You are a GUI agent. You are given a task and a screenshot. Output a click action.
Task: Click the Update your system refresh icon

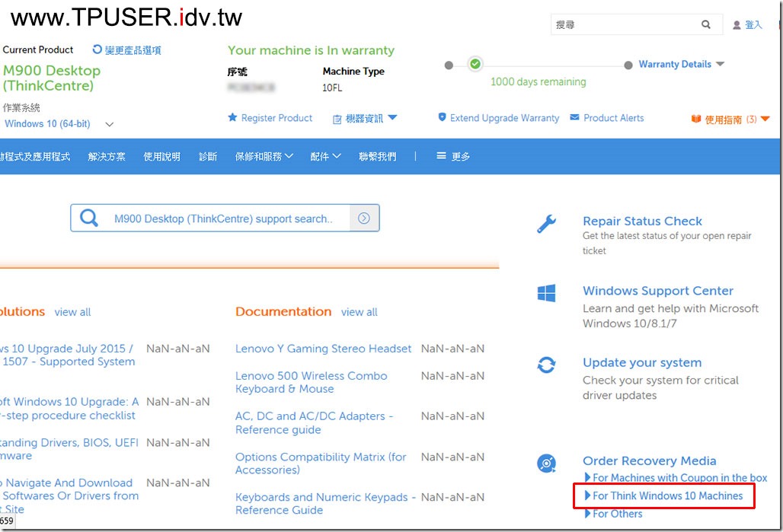546,365
